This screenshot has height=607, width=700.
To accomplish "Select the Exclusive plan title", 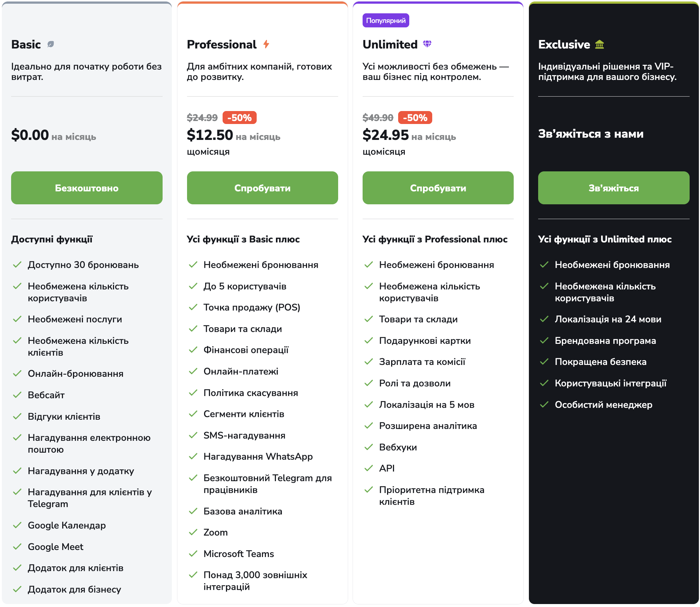I will (564, 44).
